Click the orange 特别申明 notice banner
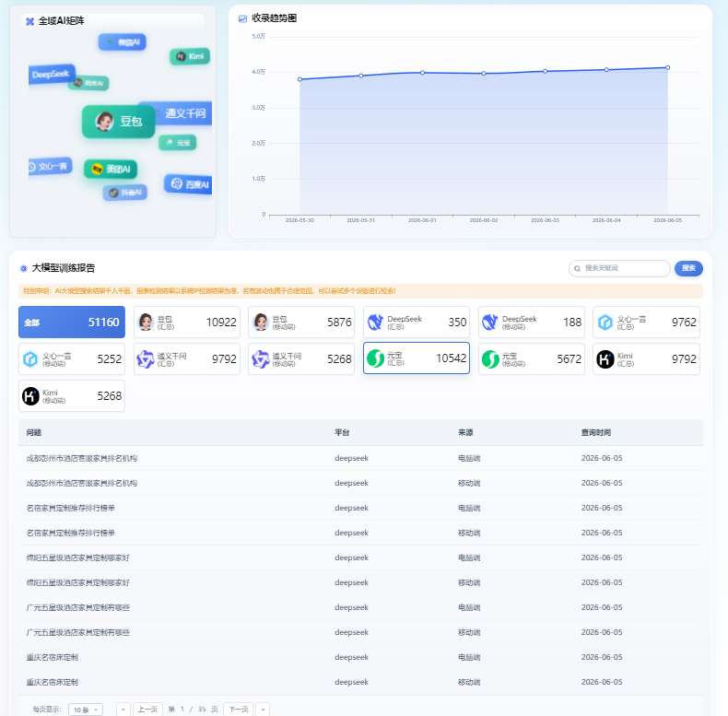Viewport: 728px width, 716px height. [x=360, y=291]
